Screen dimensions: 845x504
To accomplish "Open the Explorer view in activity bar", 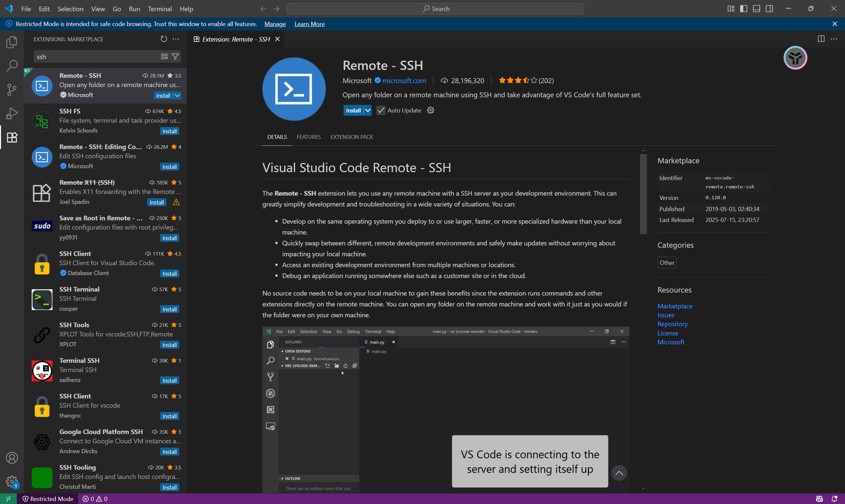I will [12, 42].
